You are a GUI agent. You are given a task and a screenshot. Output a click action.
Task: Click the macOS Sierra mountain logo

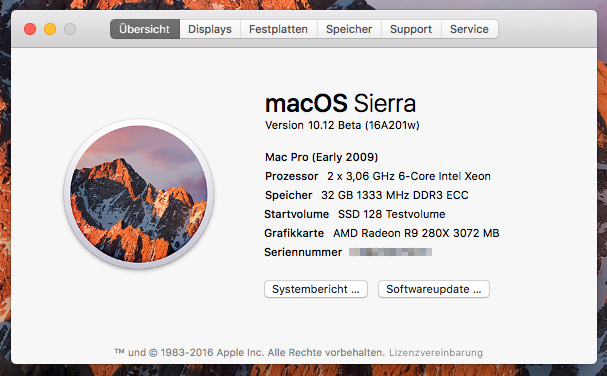coord(139,194)
